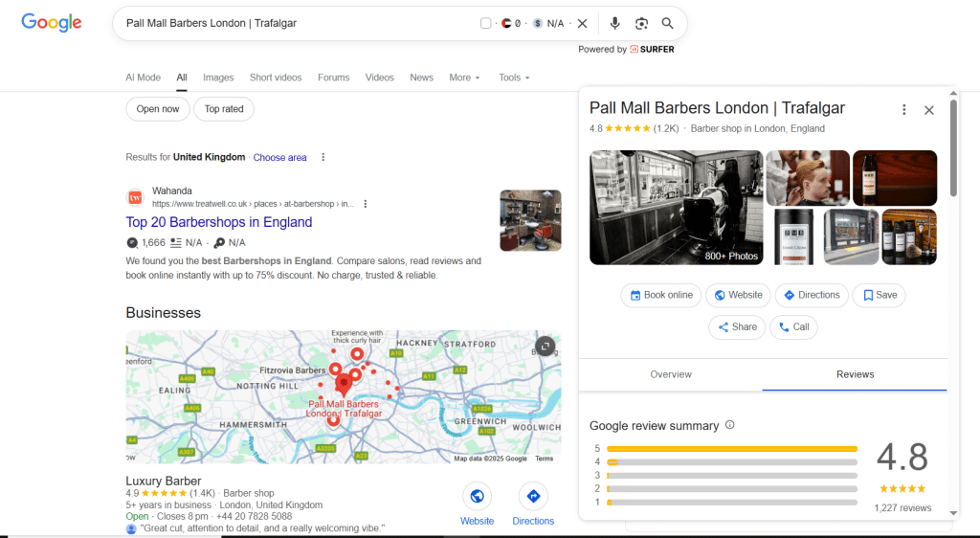The width and height of the screenshot is (980, 538).
Task: Open red-haired man haircut photo
Action: click(808, 178)
